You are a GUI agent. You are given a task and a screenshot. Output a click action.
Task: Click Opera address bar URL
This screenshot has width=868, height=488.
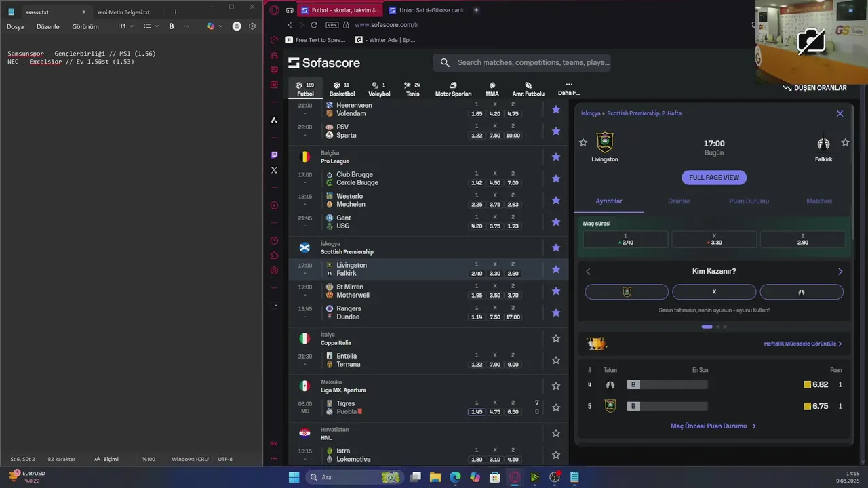pyautogui.click(x=387, y=25)
